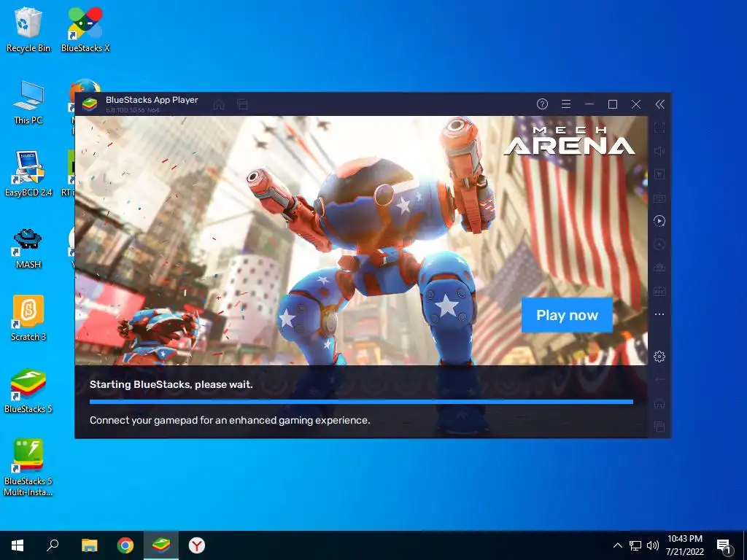Minimize the BlueStacks App Player window

tap(589, 104)
